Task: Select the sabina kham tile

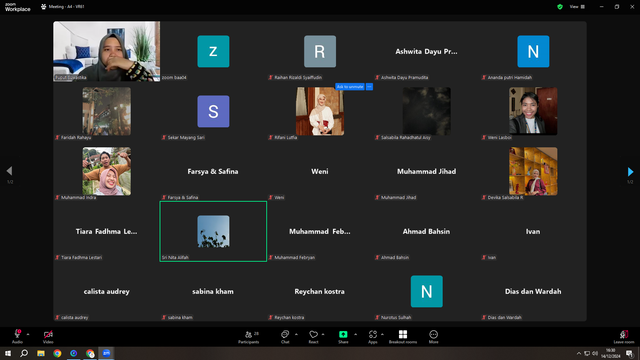Action: tap(213, 291)
